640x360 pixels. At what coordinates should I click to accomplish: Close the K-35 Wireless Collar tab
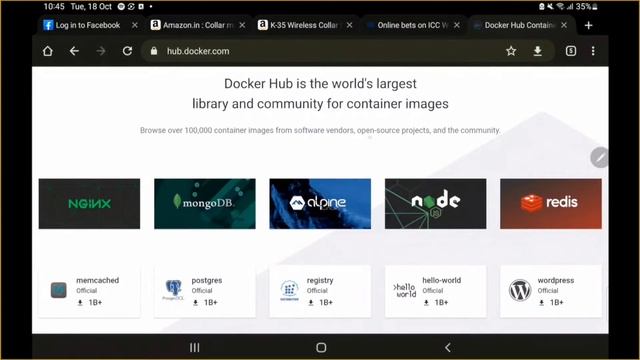(349, 25)
